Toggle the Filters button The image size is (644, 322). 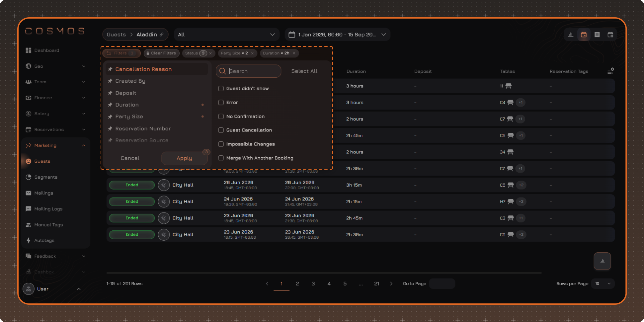click(121, 53)
